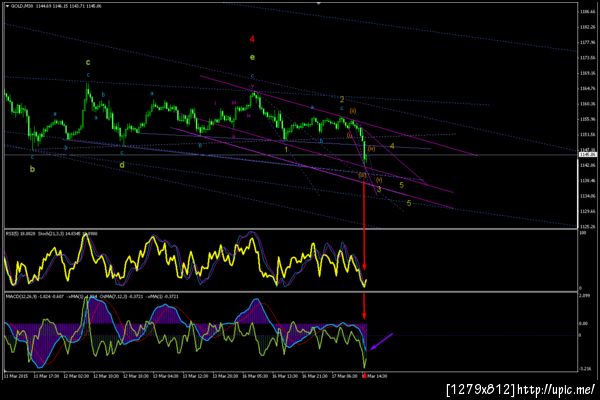Select the large yellow wave label c

pyautogui.click(x=88, y=62)
